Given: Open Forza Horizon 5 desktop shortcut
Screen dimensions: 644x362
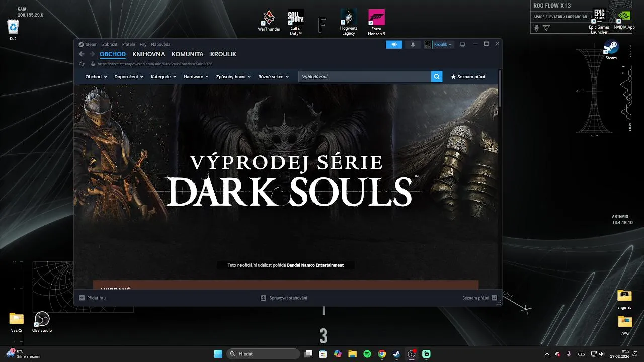Looking at the screenshot, I should pyautogui.click(x=376, y=22).
